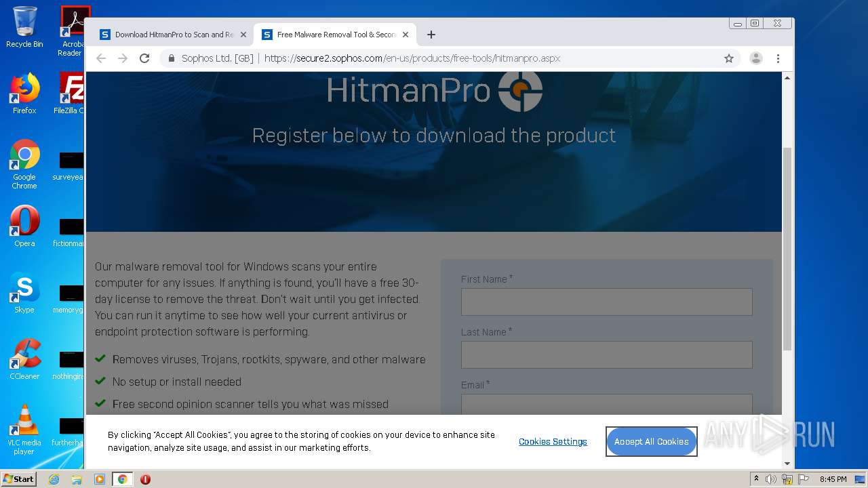The height and width of the screenshot is (488, 868).
Task: Close the Download HitmanPro tab
Action: (243, 35)
